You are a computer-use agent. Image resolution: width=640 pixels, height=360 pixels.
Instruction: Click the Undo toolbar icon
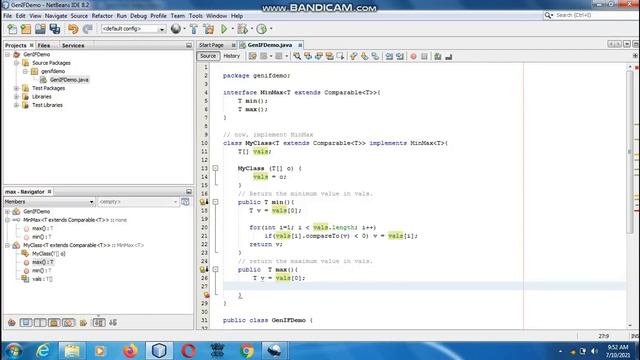point(73,29)
